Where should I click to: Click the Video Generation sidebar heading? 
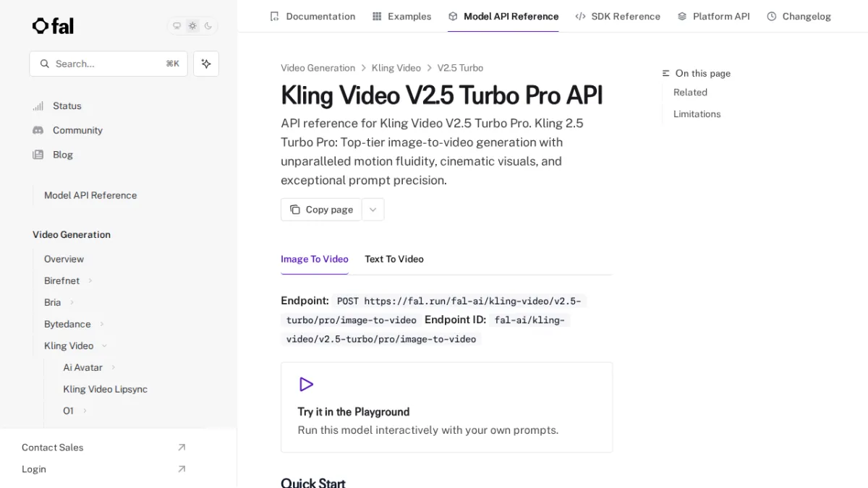pos(72,235)
